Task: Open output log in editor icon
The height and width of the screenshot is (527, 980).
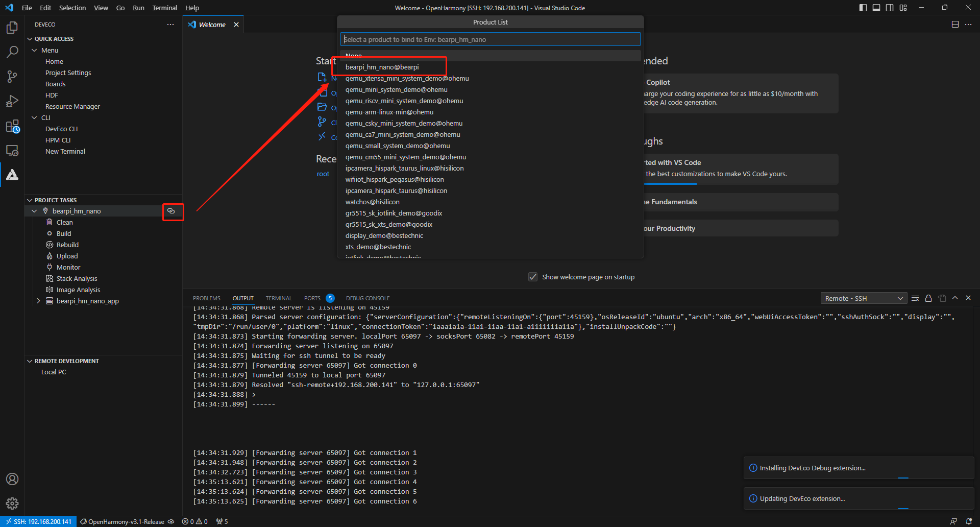Action: pos(942,298)
